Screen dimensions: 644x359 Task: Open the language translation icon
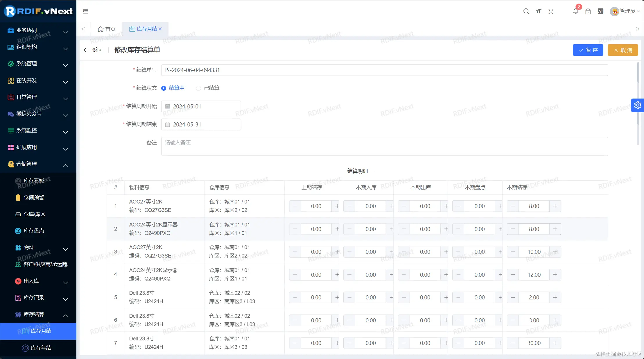click(600, 11)
